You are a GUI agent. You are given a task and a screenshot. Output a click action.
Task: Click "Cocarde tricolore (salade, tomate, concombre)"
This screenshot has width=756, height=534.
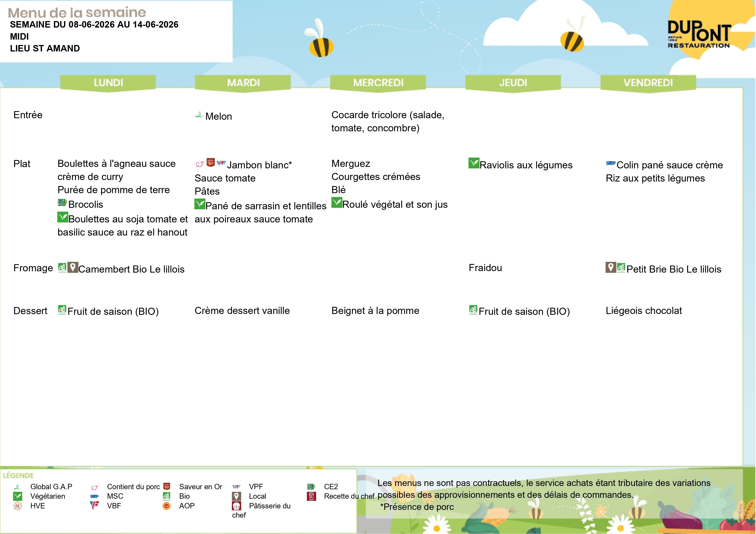tap(388, 121)
